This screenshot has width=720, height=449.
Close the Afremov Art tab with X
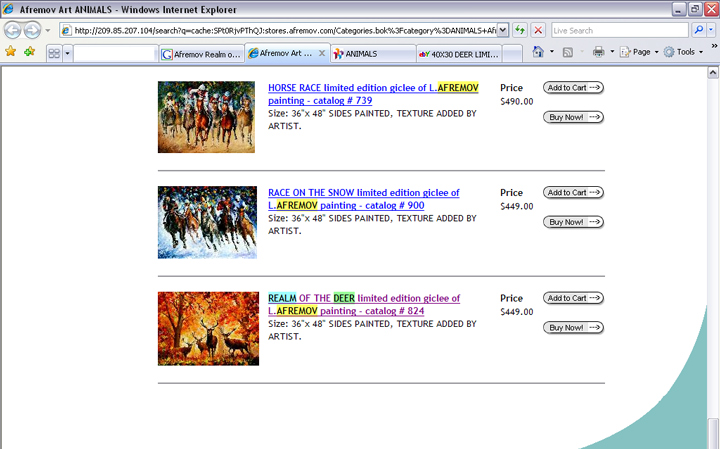[x=322, y=53]
